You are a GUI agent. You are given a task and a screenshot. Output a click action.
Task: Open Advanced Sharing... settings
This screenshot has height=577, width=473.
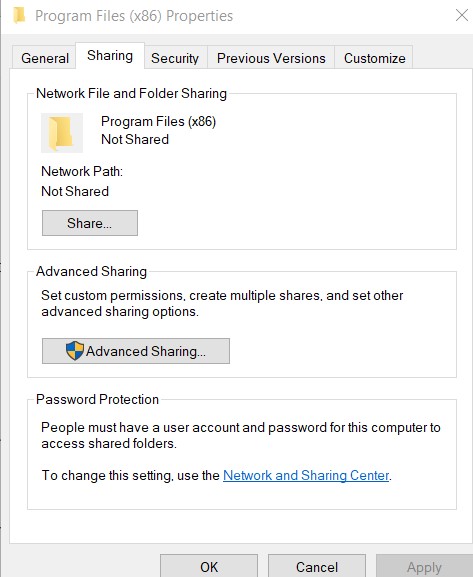pos(136,351)
